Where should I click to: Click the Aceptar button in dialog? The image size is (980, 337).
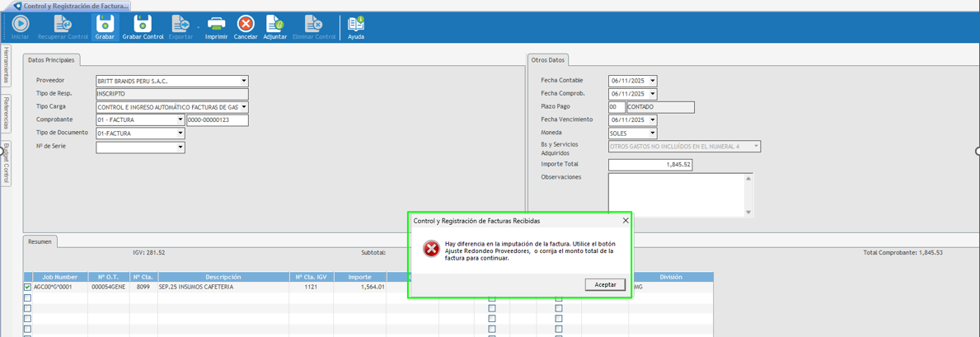tap(605, 284)
